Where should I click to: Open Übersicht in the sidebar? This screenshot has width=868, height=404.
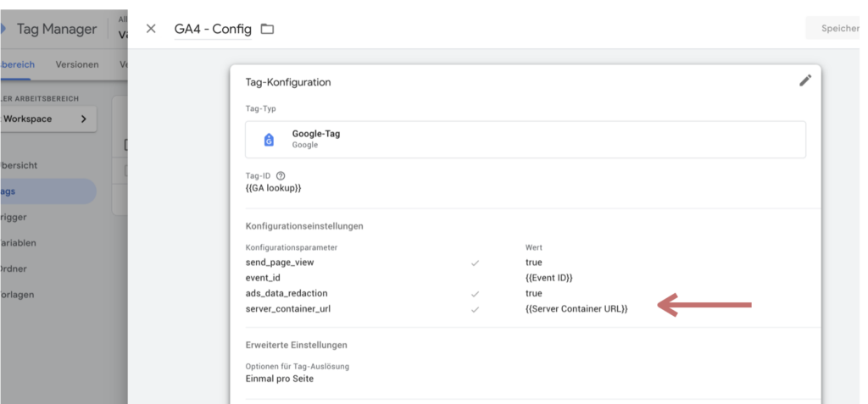pos(20,165)
